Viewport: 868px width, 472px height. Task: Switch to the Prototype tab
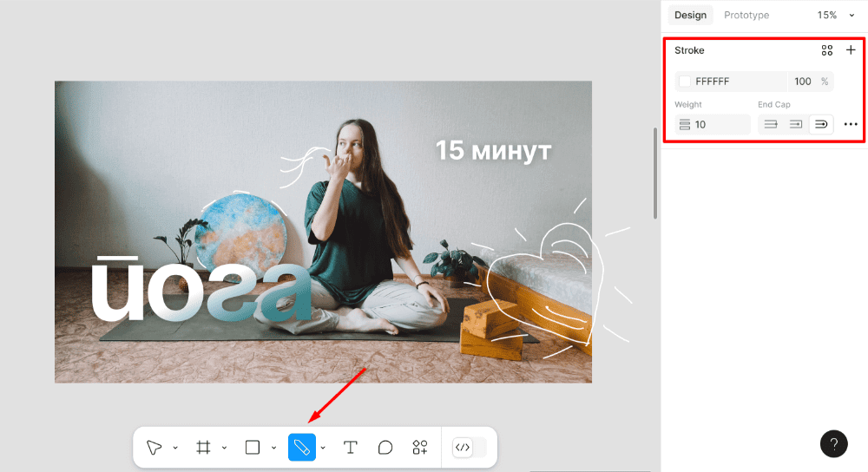tap(746, 15)
